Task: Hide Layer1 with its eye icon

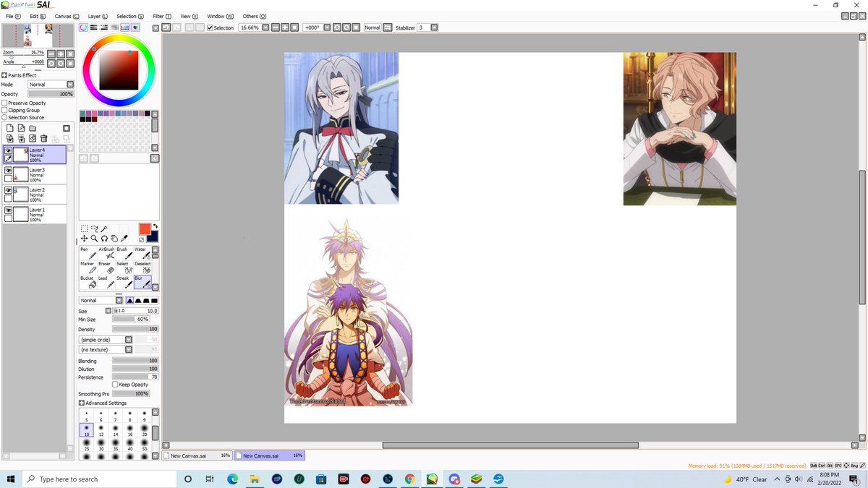Action: tap(9, 210)
